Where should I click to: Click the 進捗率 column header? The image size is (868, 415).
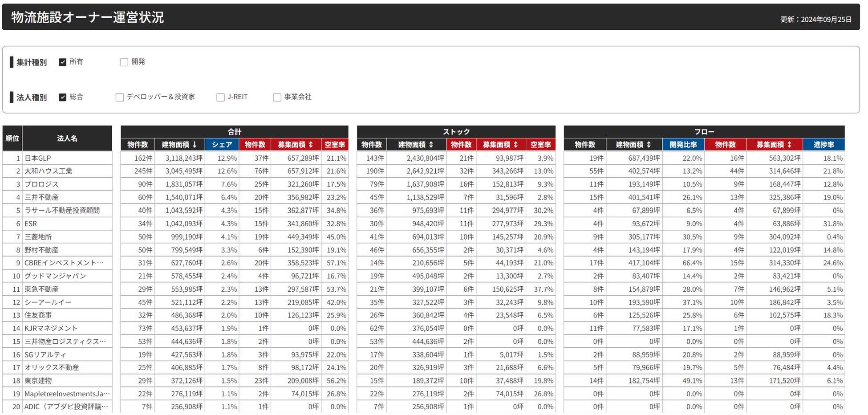(823, 145)
